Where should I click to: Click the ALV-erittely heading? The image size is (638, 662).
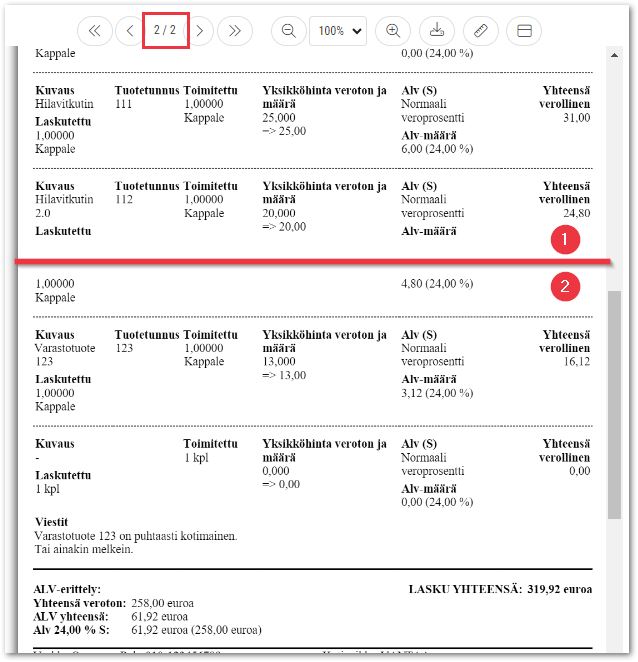(67, 589)
